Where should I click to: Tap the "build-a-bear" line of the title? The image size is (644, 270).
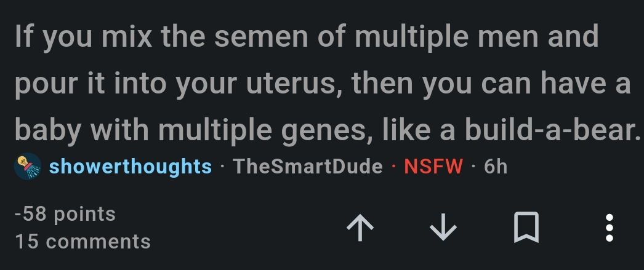pyautogui.click(x=328, y=130)
